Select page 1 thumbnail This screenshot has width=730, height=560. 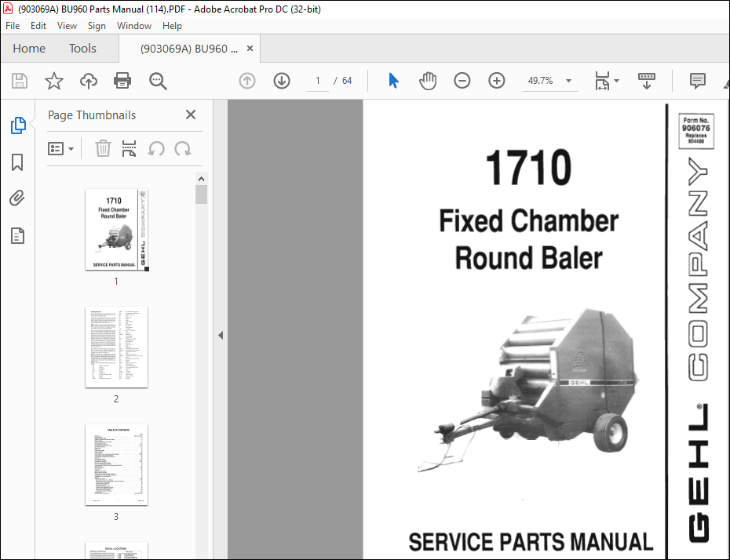116,230
